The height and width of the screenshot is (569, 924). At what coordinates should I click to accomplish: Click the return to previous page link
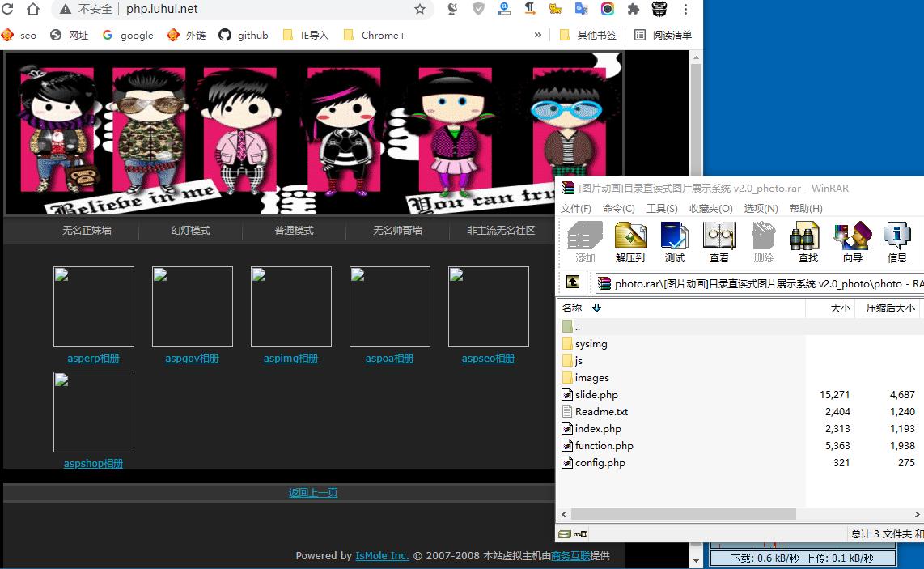(x=313, y=492)
